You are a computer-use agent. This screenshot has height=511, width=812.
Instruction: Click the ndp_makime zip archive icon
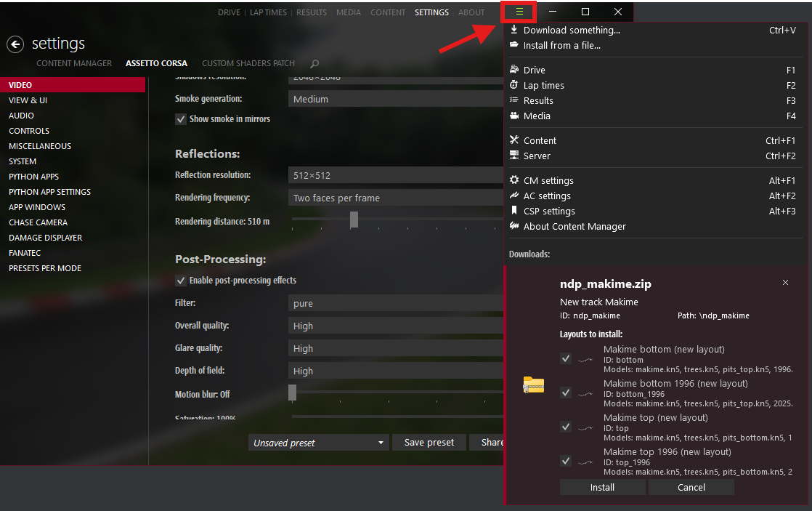[533, 385]
